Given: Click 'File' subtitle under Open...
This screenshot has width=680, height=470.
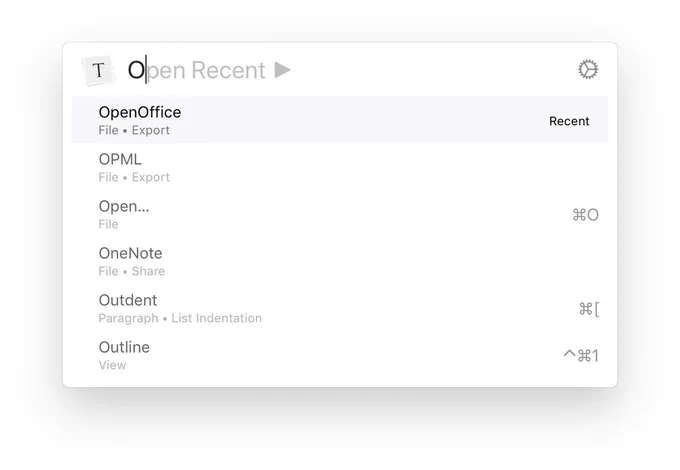Looking at the screenshot, I should [x=108, y=224].
